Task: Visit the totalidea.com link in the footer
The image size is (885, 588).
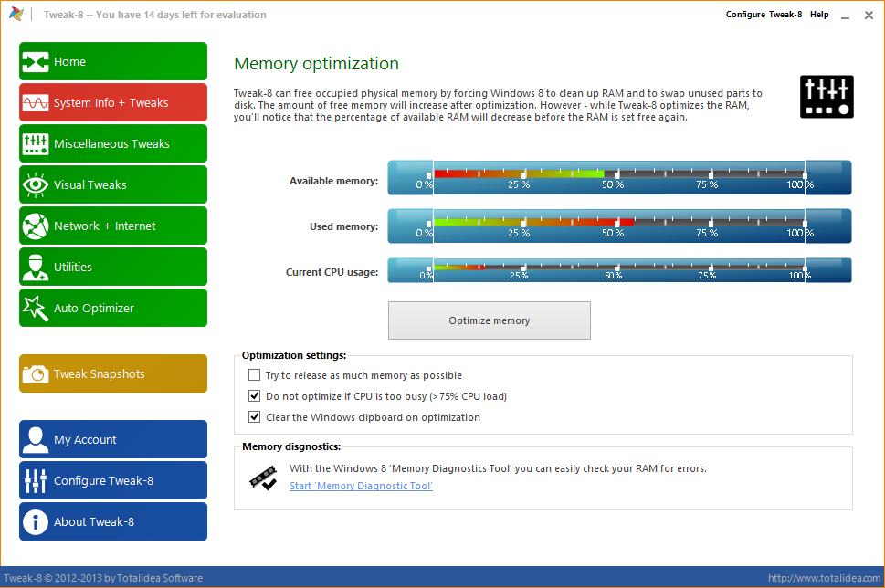Action: pos(824,578)
